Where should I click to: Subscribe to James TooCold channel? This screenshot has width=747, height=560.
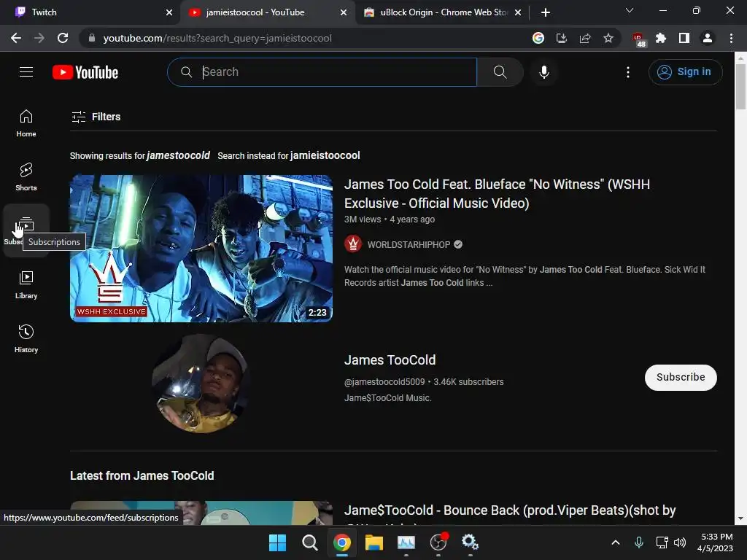(681, 377)
